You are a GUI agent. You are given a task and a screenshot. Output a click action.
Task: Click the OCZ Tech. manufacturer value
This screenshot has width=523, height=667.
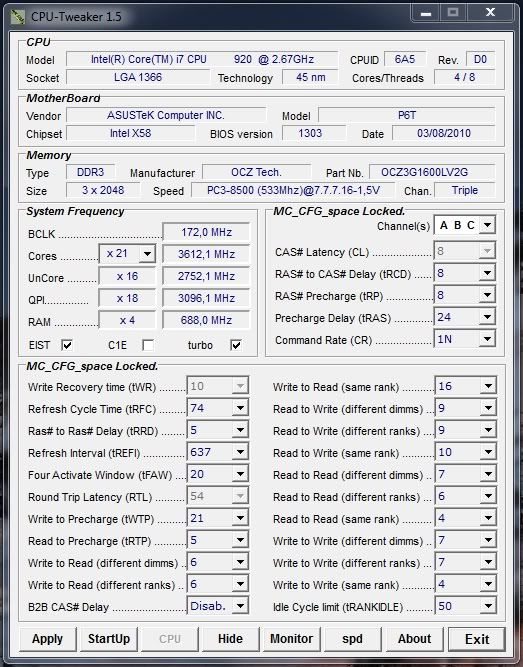tap(256, 172)
